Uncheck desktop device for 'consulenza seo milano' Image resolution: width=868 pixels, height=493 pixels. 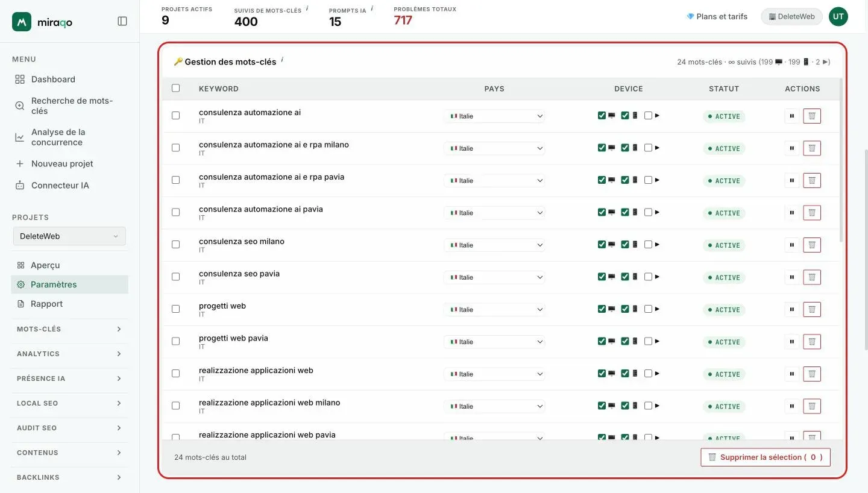(602, 244)
